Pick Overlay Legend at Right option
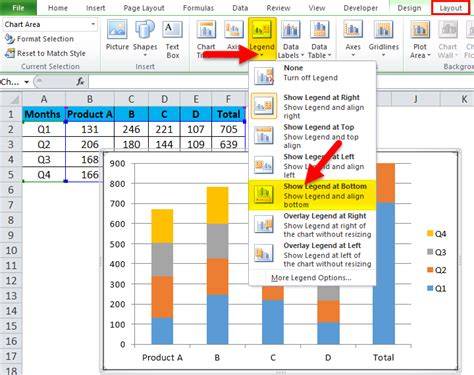This screenshot has height=375, width=474. (x=312, y=225)
